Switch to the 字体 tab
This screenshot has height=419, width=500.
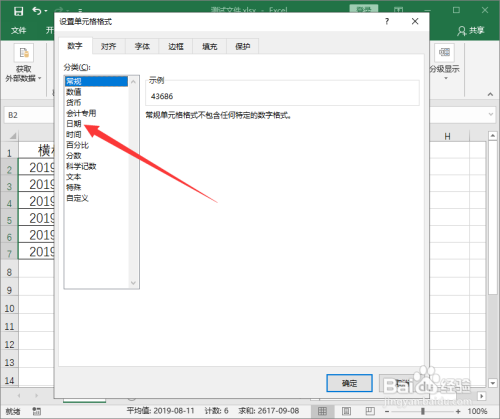click(142, 46)
